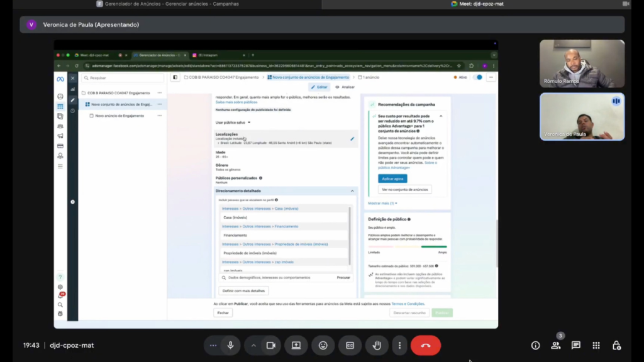
Task: Open more options three-dot menu
Action: click(399, 345)
